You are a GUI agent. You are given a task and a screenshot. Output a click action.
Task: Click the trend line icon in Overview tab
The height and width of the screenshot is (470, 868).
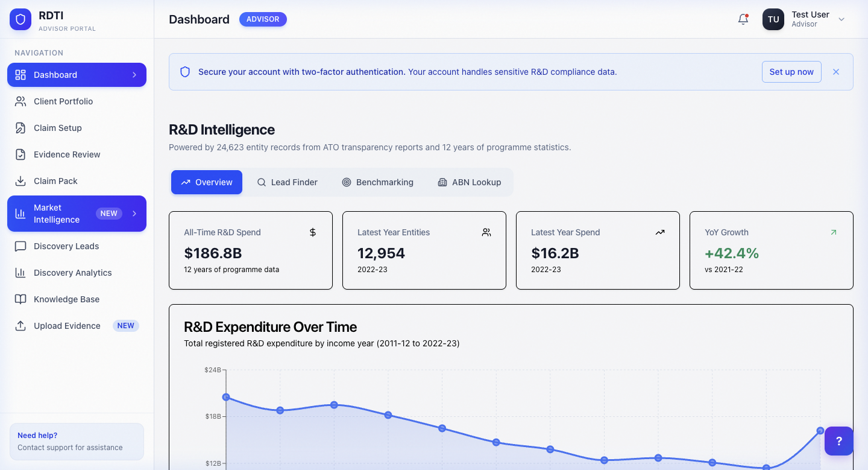pos(186,182)
